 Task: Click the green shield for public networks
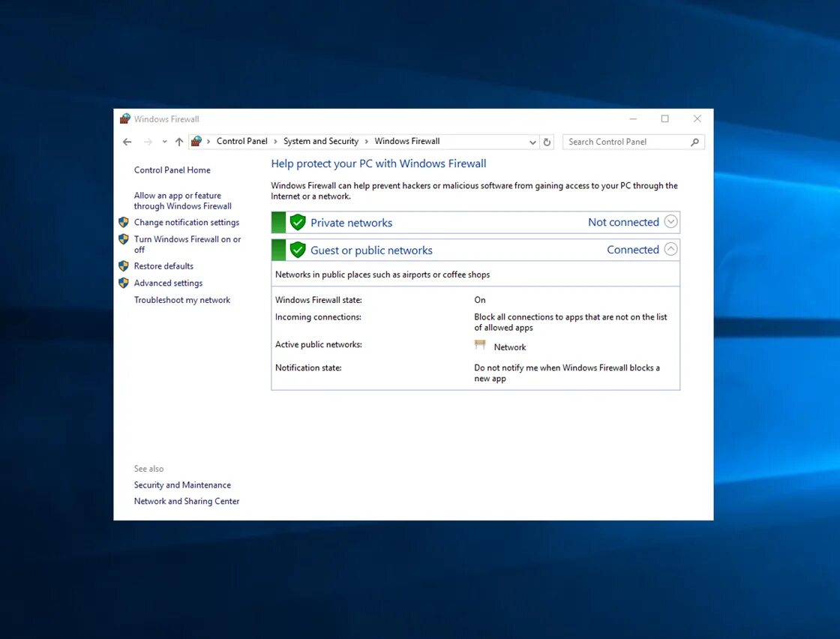298,250
